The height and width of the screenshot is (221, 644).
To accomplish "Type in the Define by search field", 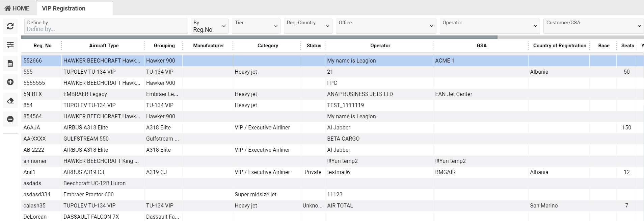I will [x=106, y=29].
